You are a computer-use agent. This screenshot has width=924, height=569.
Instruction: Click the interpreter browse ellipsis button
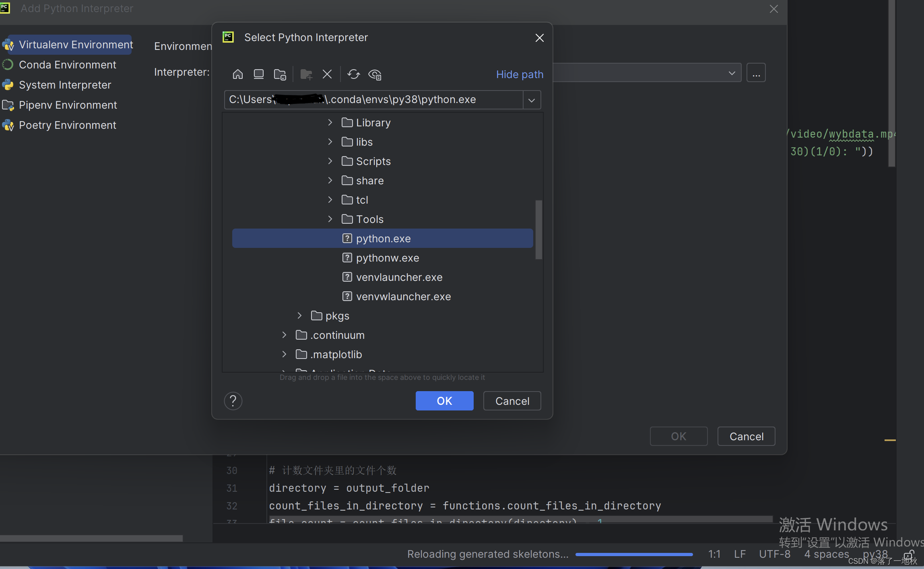756,73
